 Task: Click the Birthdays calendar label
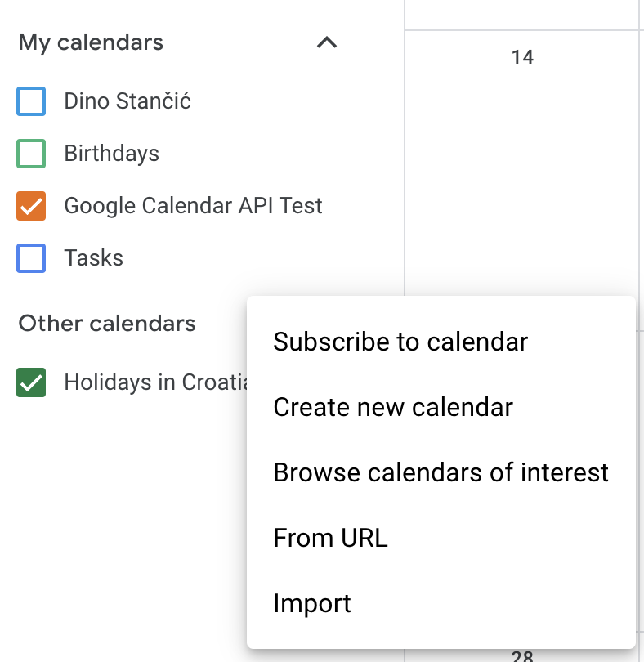pyautogui.click(x=111, y=154)
